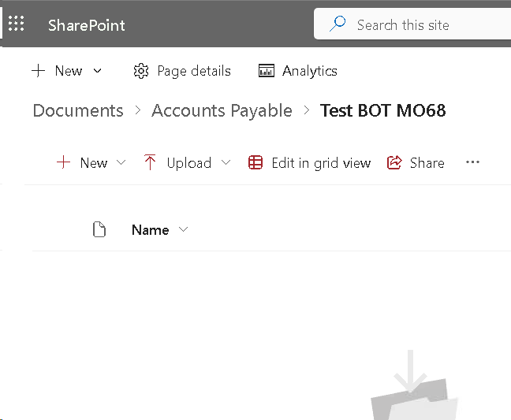The width and height of the screenshot is (511, 420).
Task: Click the SharePoint home link
Action: (87, 24)
